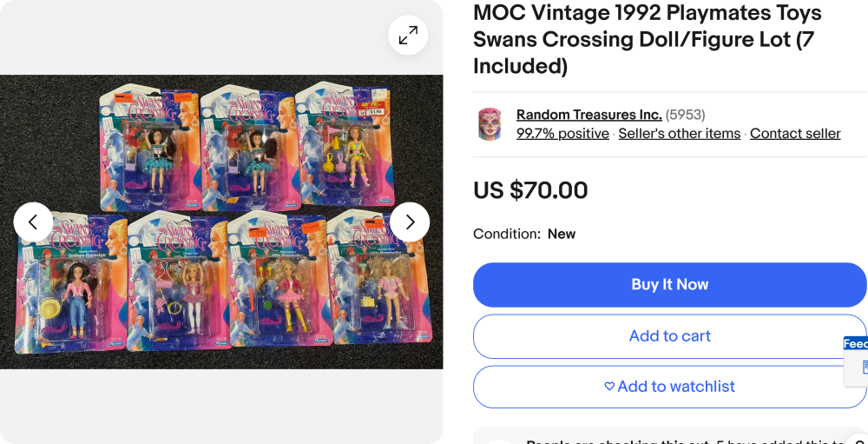This screenshot has height=444, width=868.
Task: Click the Random Treasures seller avatar
Action: [490, 124]
